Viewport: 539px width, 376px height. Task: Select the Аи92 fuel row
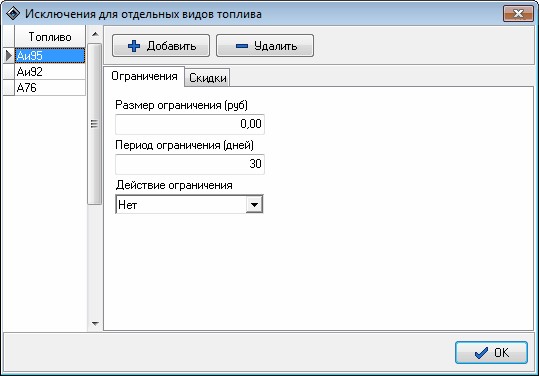50,71
